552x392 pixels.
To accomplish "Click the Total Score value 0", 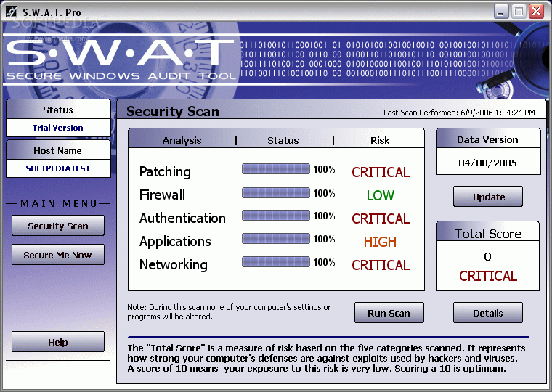I will [487, 256].
